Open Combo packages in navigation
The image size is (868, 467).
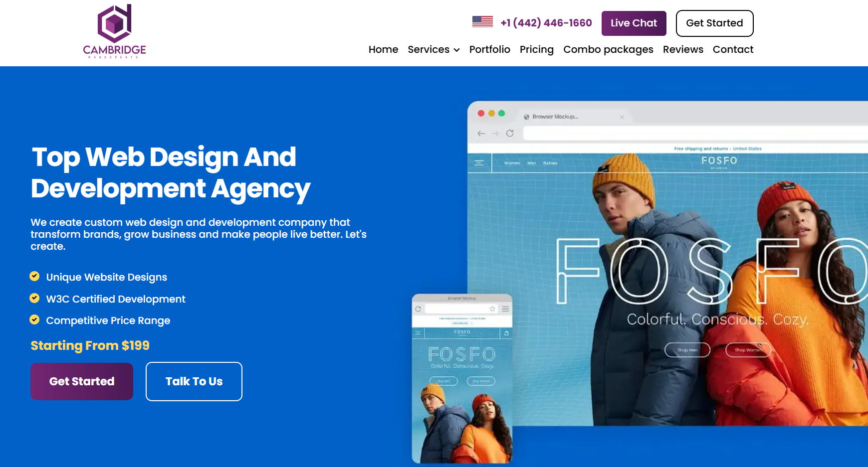(x=608, y=49)
